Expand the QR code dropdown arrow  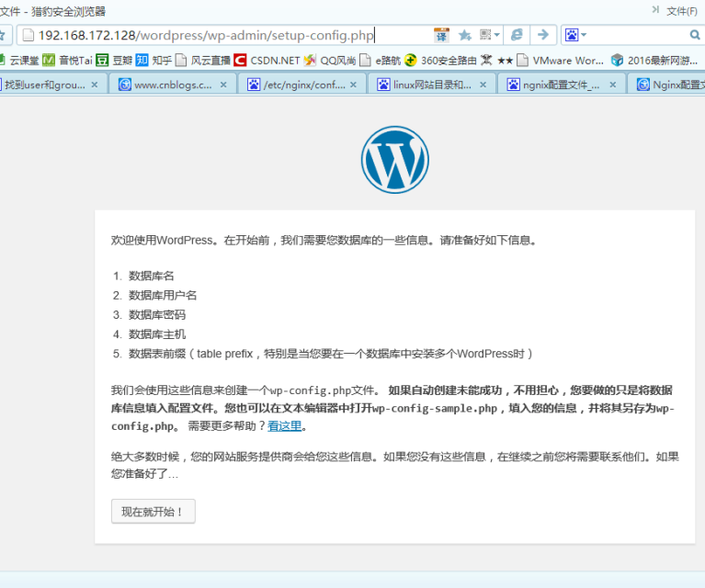pyautogui.click(x=497, y=35)
